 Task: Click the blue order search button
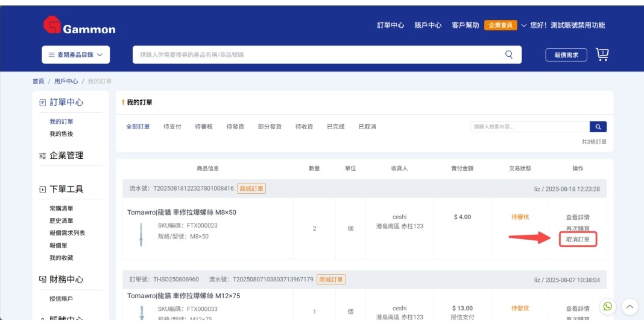click(x=598, y=127)
